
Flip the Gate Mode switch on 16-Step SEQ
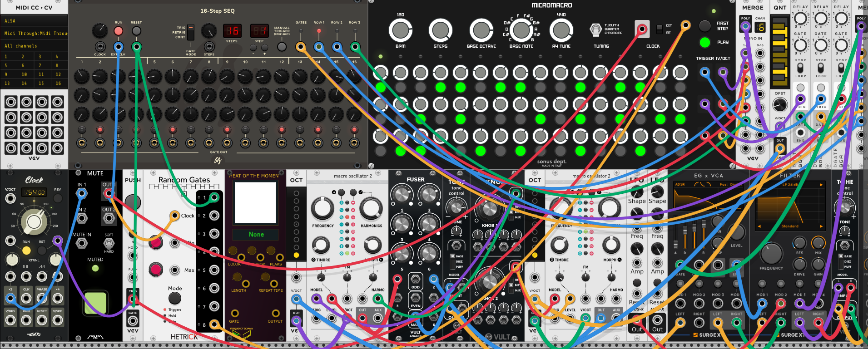191,33
